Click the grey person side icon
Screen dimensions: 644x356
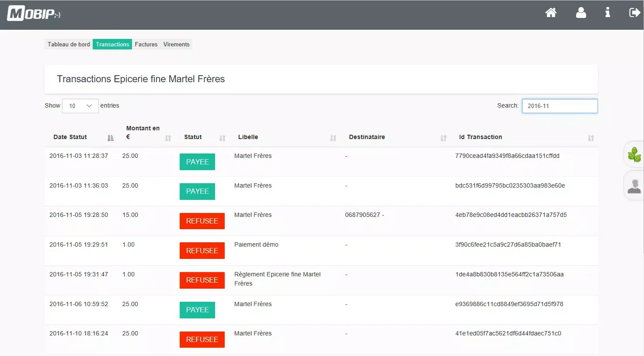tap(634, 186)
